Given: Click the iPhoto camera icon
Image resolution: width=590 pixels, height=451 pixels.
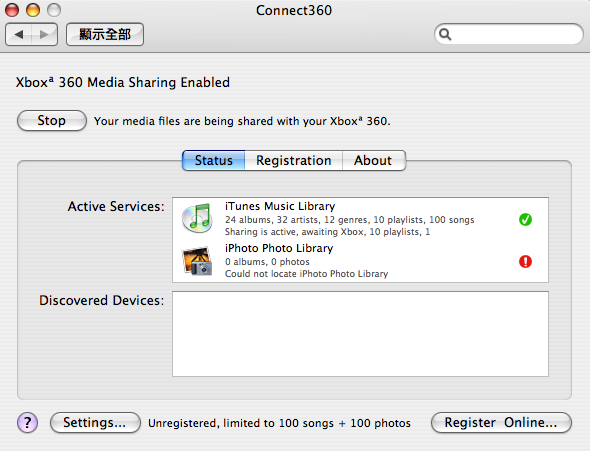Looking at the screenshot, I should point(197,261).
